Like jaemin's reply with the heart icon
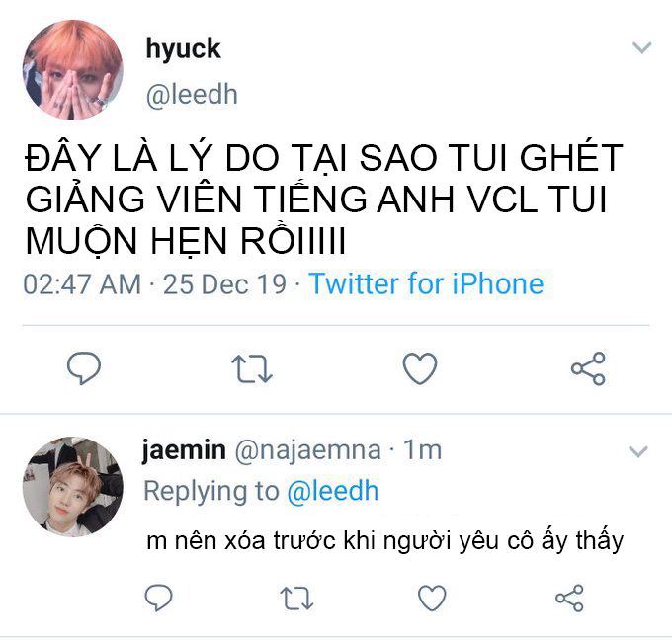The height and width of the screenshot is (641, 672). click(432, 598)
